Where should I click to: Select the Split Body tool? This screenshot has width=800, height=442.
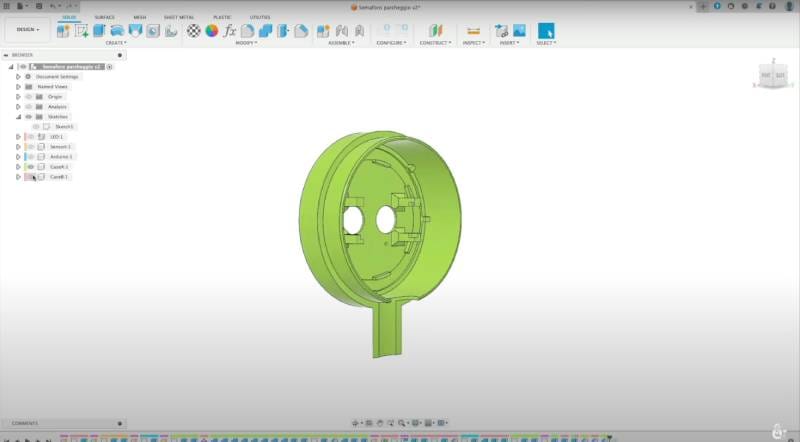[283, 31]
